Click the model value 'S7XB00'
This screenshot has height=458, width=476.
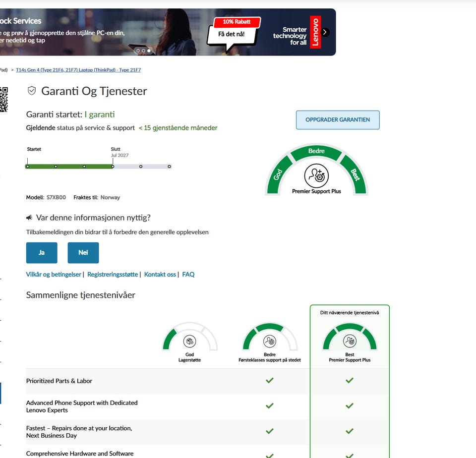point(56,197)
